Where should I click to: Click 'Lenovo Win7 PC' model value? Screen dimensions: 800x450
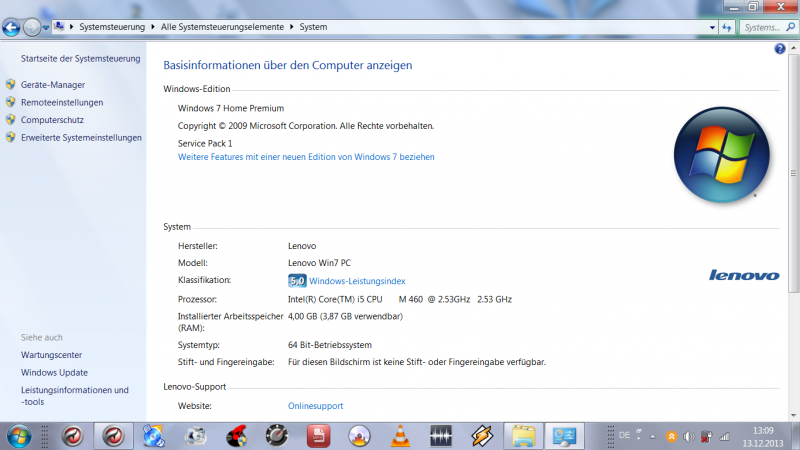click(319, 263)
